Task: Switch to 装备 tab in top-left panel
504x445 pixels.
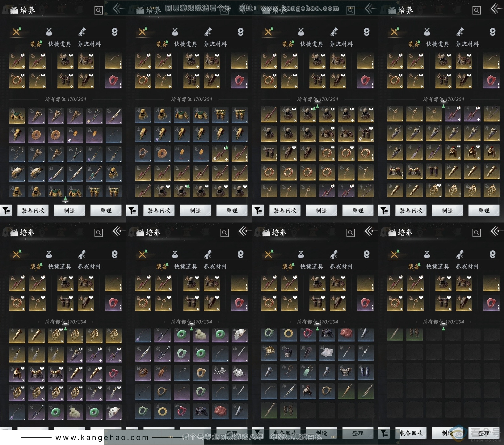Action: click(x=36, y=44)
